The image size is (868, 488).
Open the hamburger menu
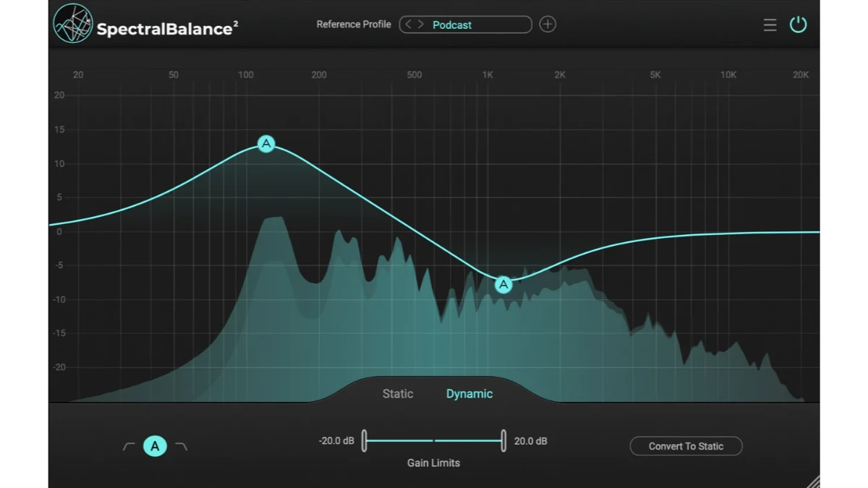coord(770,25)
